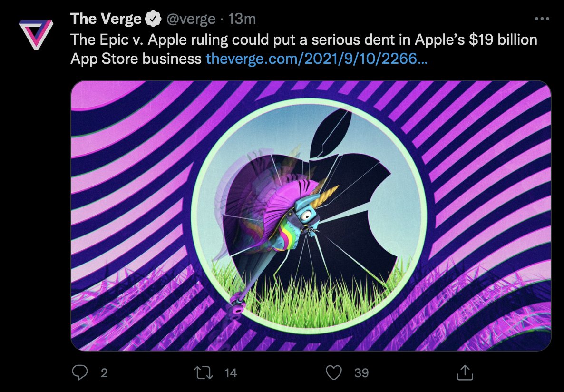Open the 13m timestamp permalink
564x392 pixels.
(243, 19)
